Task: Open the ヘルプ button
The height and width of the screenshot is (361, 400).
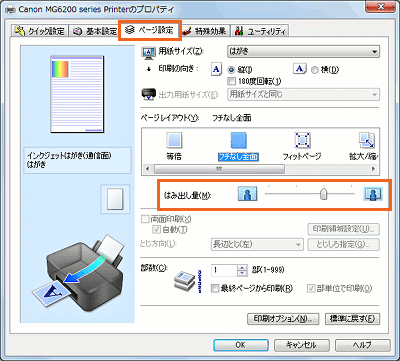Action: point(362,345)
